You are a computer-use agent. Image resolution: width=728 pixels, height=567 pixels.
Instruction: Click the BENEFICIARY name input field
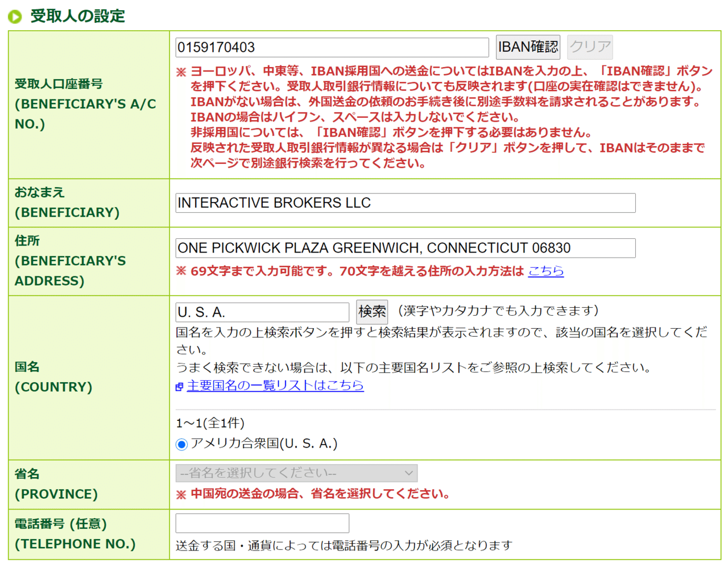[x=406, y=203]
